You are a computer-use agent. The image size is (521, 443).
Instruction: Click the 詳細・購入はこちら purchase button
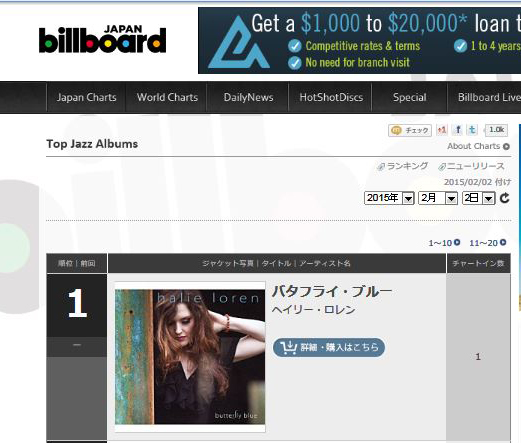pyautogui.click(x=329, y=347)
